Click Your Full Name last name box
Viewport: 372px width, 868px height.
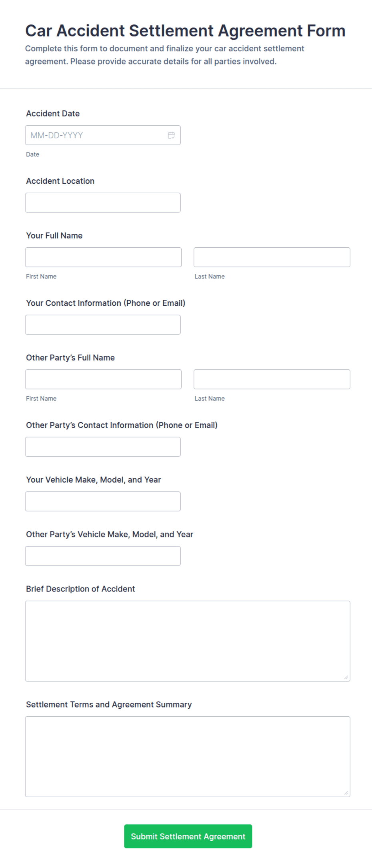(272, 257)
